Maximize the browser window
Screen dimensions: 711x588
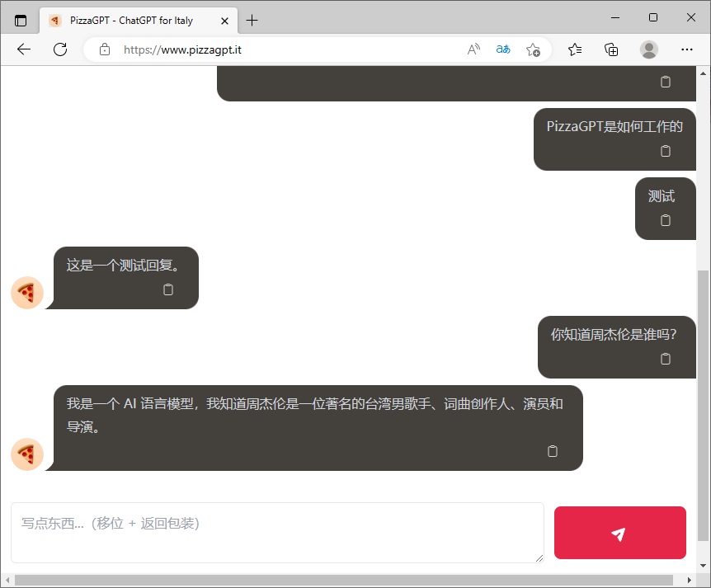coord(653,17)
